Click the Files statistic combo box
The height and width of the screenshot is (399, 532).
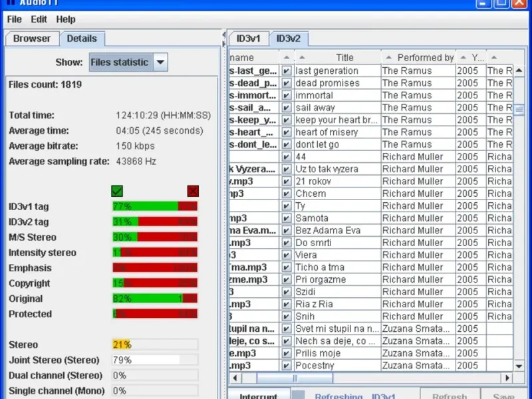(128, 62)
